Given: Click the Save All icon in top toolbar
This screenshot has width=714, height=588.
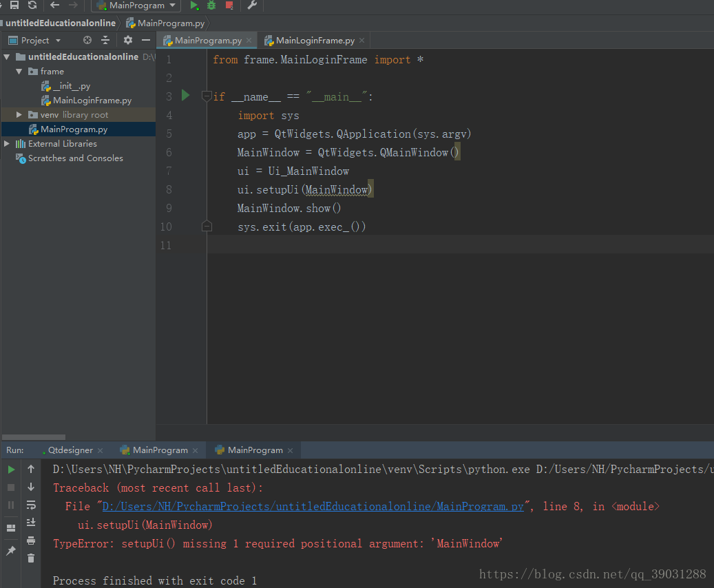Looking at the screenshot, I should coord(14,5).
